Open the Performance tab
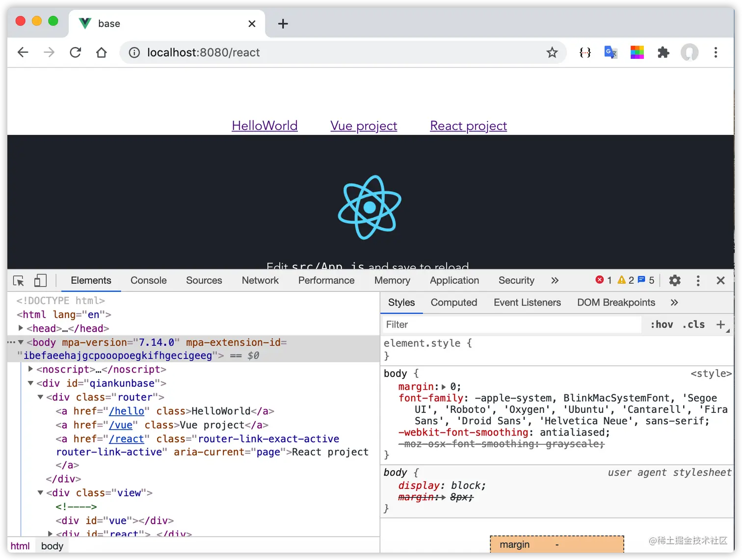This screenshot has height=560, width=742. [x=326, y=280]
